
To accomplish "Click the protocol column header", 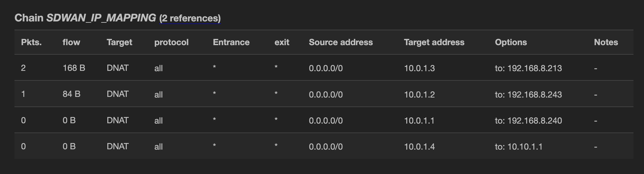I will [x=171, y=42].
